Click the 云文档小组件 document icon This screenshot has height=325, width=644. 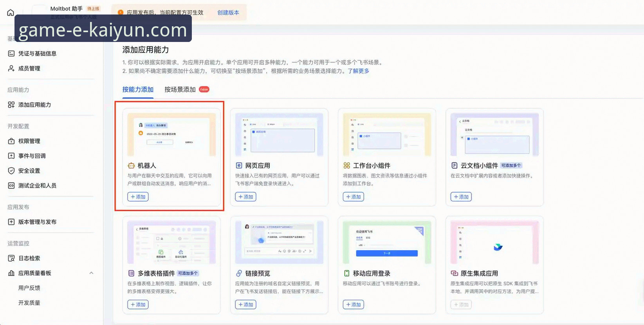(x=454, y=165)
